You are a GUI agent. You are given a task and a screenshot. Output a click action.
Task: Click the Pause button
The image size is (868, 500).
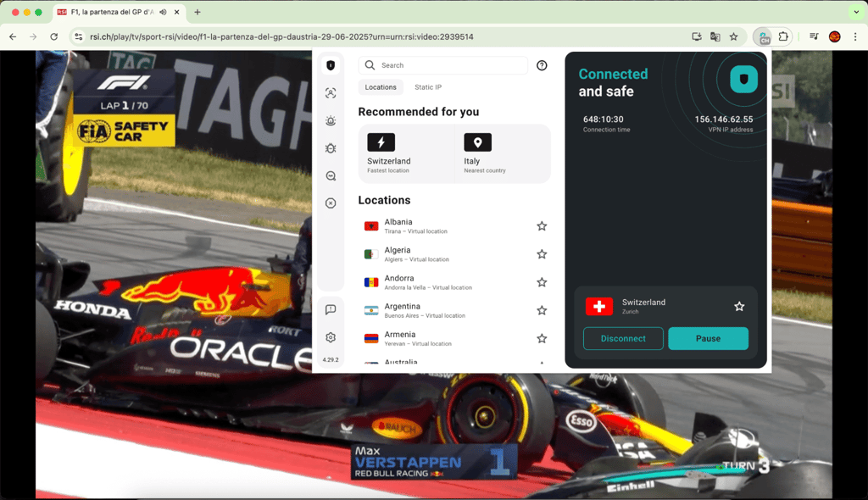tap(708, 338)
